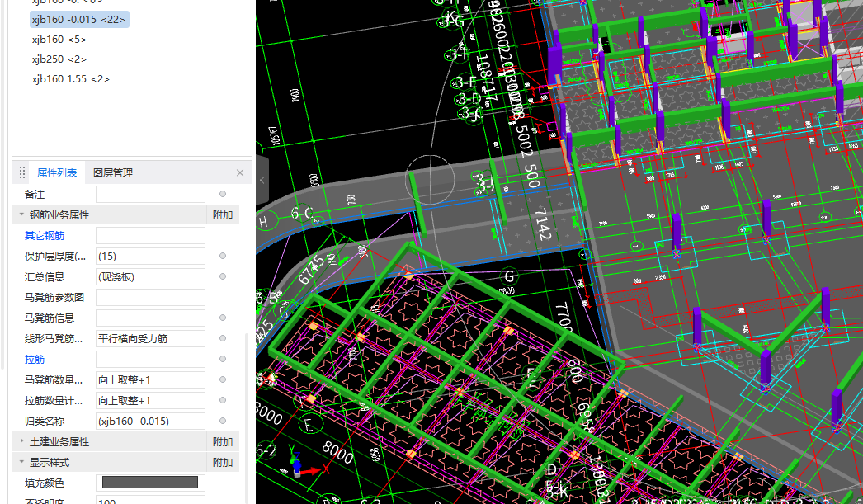Open the 马凳筋数量 dropdown 向上取整+1
The image size is (863, 504).
150,379
